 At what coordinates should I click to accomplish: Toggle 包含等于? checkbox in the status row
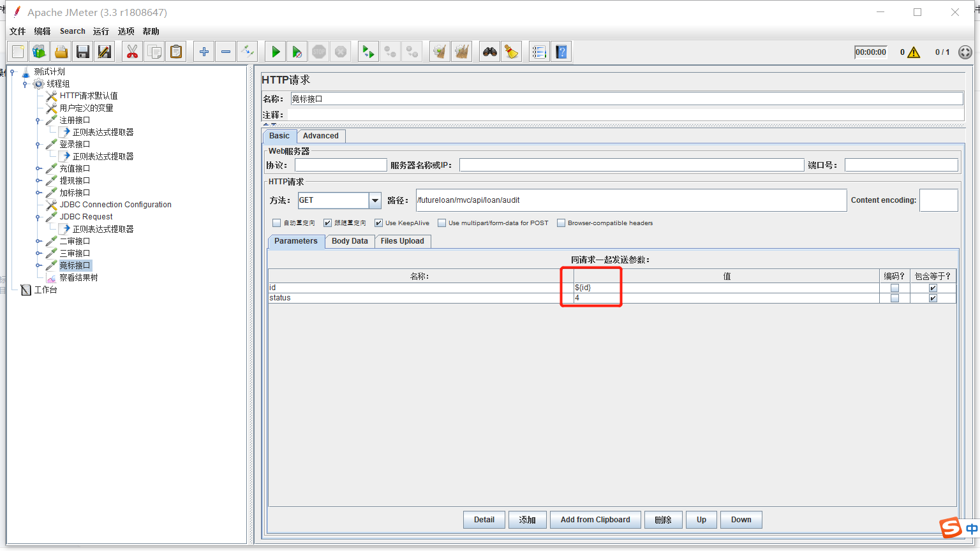[933, 298]
